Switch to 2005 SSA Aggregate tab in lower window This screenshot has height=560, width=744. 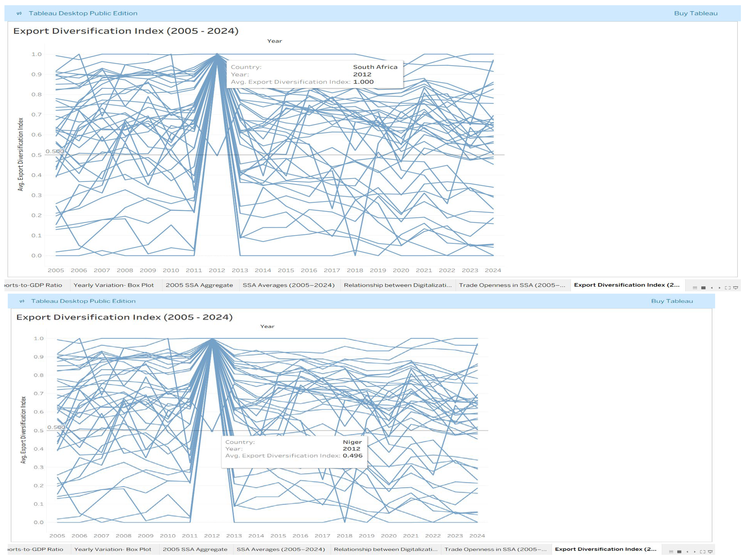[x=195, y=549]
